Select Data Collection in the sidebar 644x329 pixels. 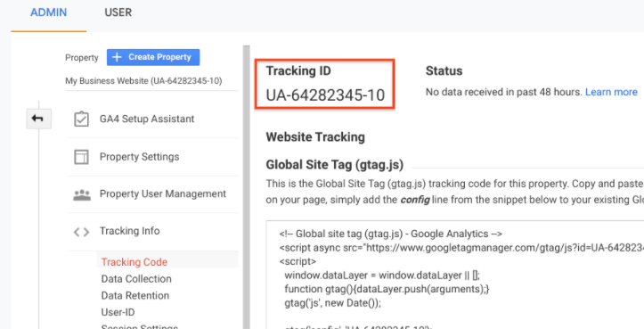tap(136, 279)
